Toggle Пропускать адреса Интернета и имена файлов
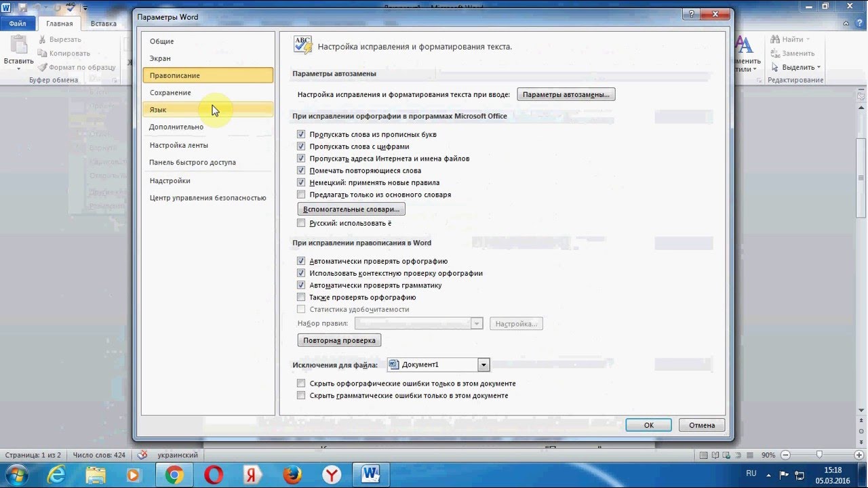Image resolution: width=868 pixels, height=488 pixels. [x=301, y=159]
